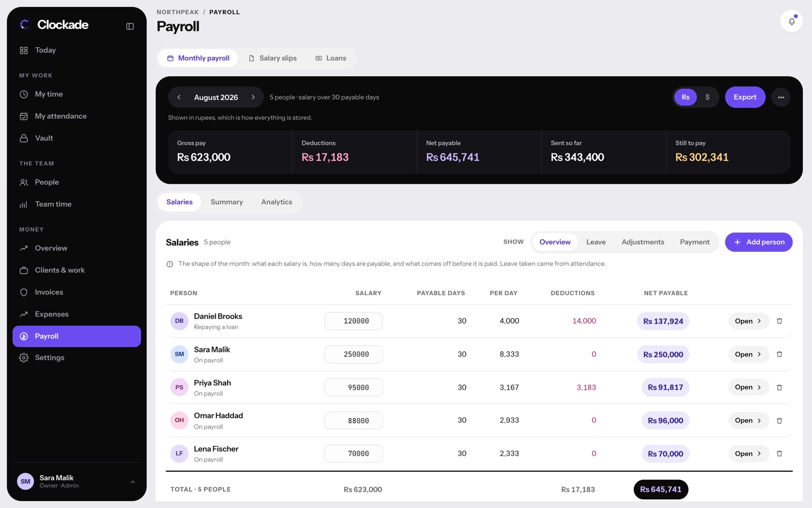Open Lena Fischer salary details
The width and height of the screenshot is (812, 508).
click(x=749, y=454)
